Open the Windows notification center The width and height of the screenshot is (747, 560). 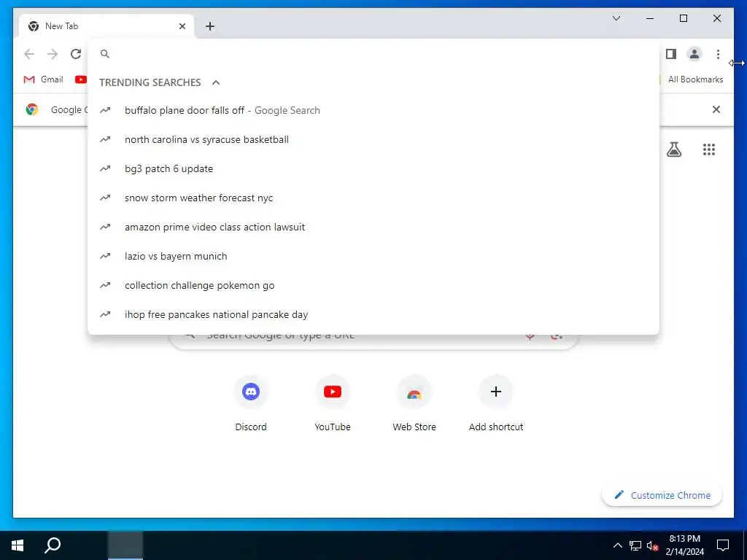pyautogui.click(x=723, y=545)
